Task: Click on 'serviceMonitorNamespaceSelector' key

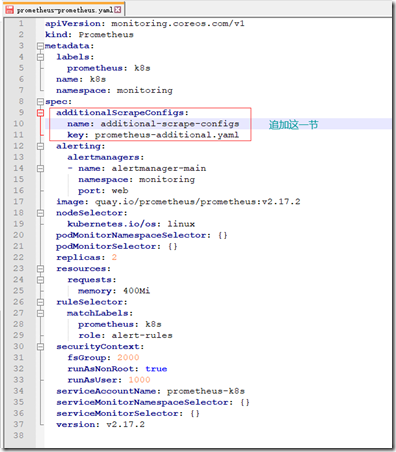Action: 142,402
